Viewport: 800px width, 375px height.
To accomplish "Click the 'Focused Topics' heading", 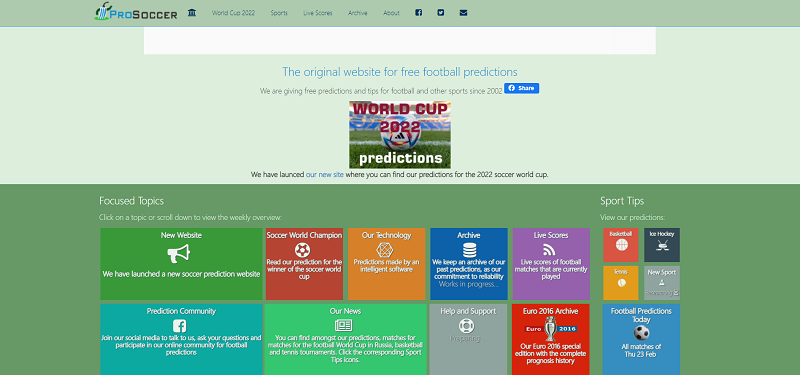I will [131, 201].
